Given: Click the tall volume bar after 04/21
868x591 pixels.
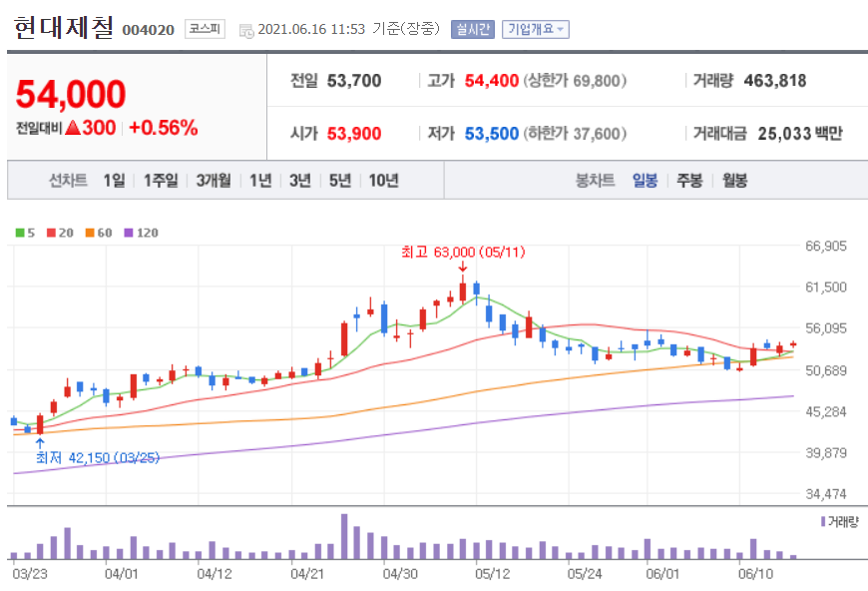Looking at the screenshot, I should 344,537.
